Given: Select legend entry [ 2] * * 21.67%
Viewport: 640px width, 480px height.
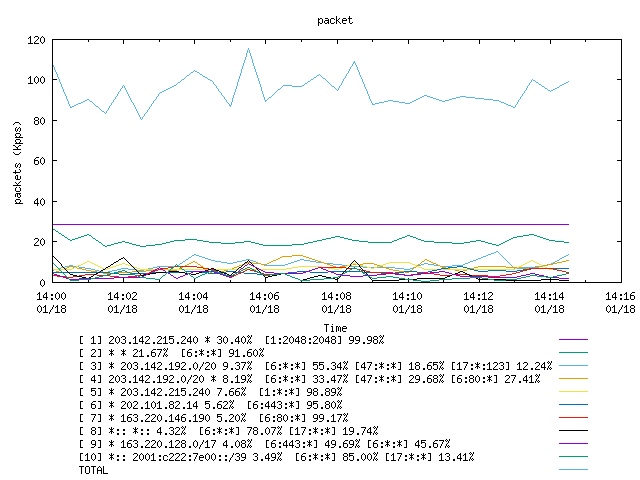Looking at the screenshot, I should [x=171, y=353].
